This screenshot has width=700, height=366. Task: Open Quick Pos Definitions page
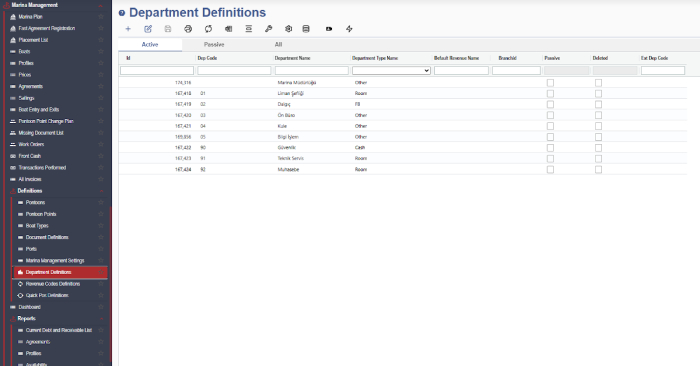47,295
